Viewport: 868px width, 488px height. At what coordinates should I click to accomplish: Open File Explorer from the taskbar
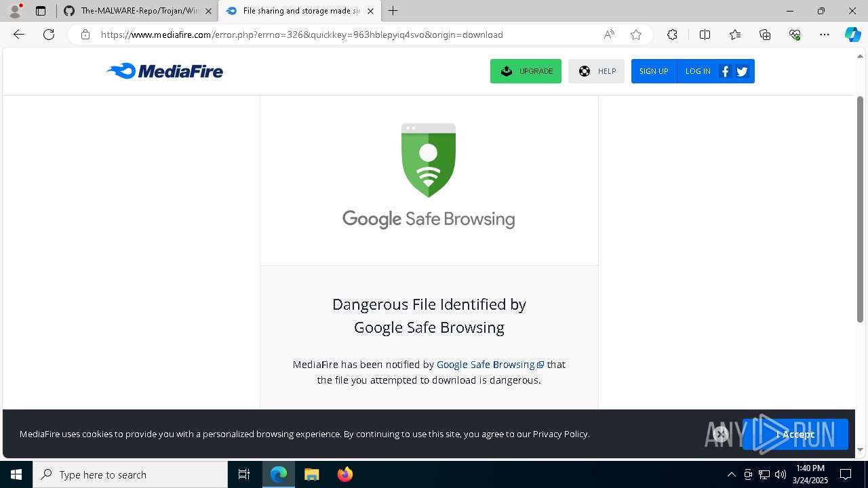pyautogui.click(x=311, y=474)
